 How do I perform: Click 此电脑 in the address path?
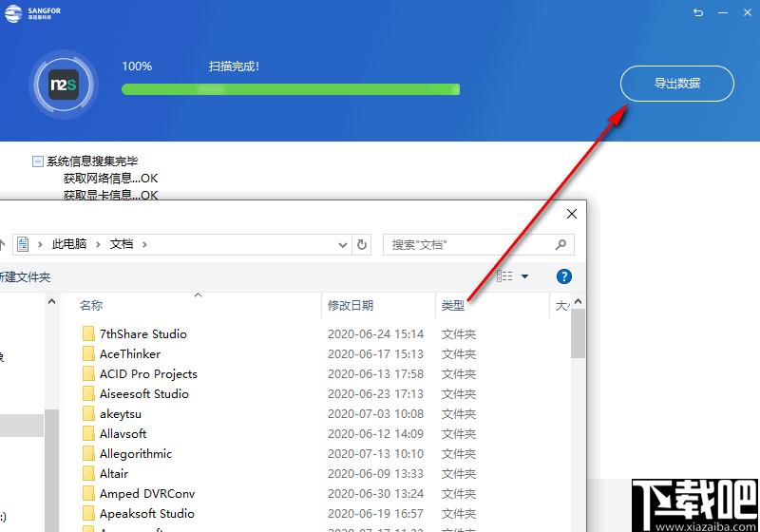(x=69, y=244)
